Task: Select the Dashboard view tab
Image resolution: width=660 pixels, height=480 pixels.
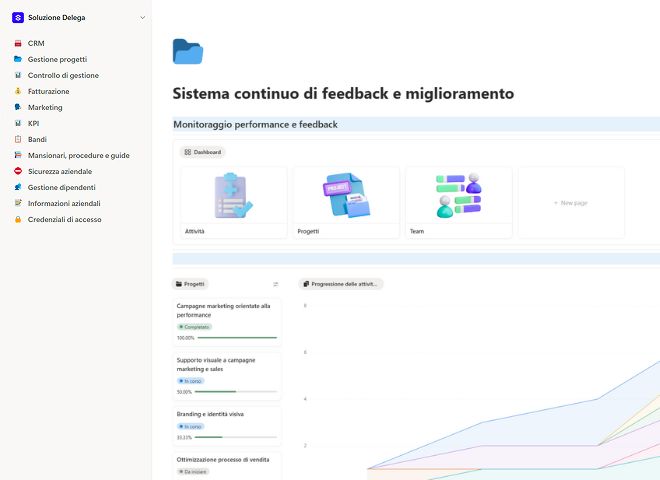Action: (x=203, y=152)
